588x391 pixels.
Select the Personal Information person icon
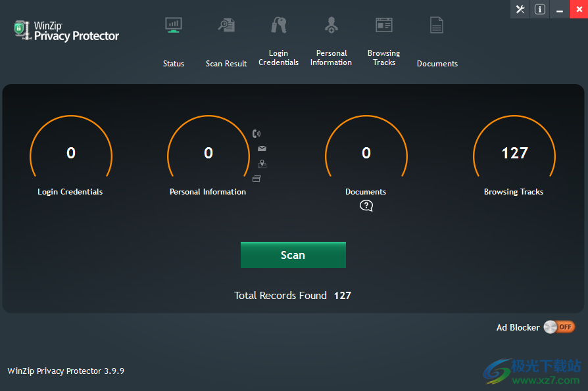tap(331, 25)
